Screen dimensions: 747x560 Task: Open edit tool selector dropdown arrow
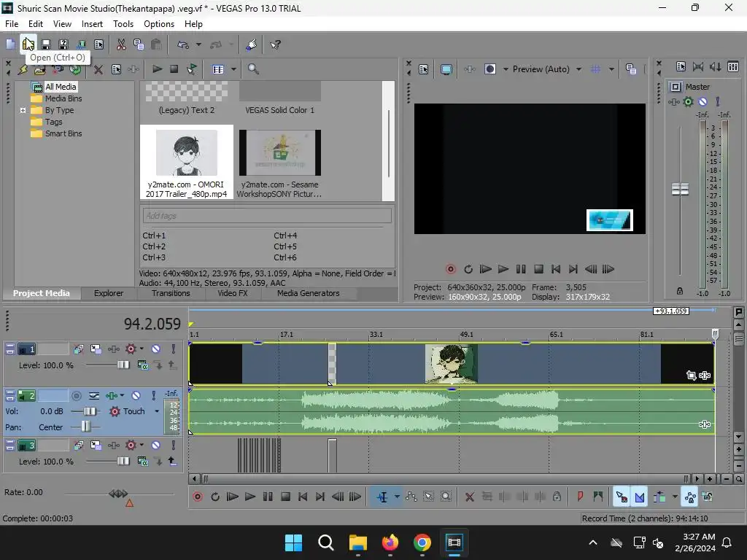click(397, 497)
